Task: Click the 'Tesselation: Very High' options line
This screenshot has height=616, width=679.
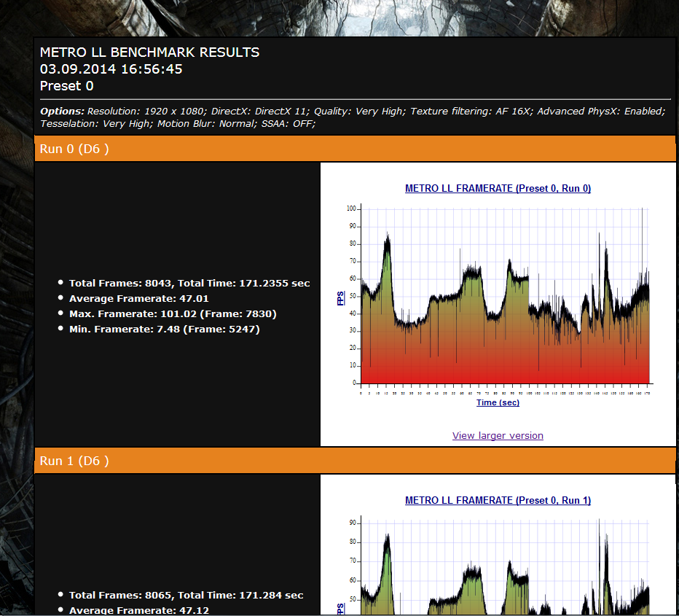Action: 178,124
